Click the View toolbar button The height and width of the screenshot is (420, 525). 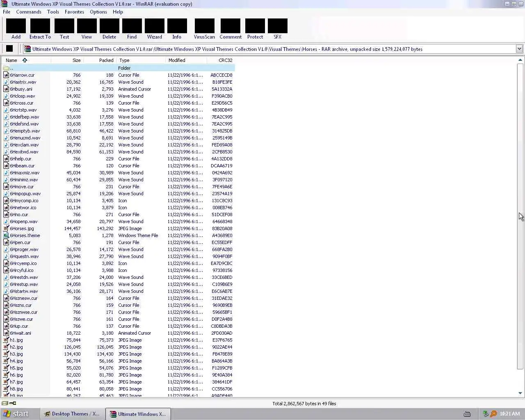[87, 29]
